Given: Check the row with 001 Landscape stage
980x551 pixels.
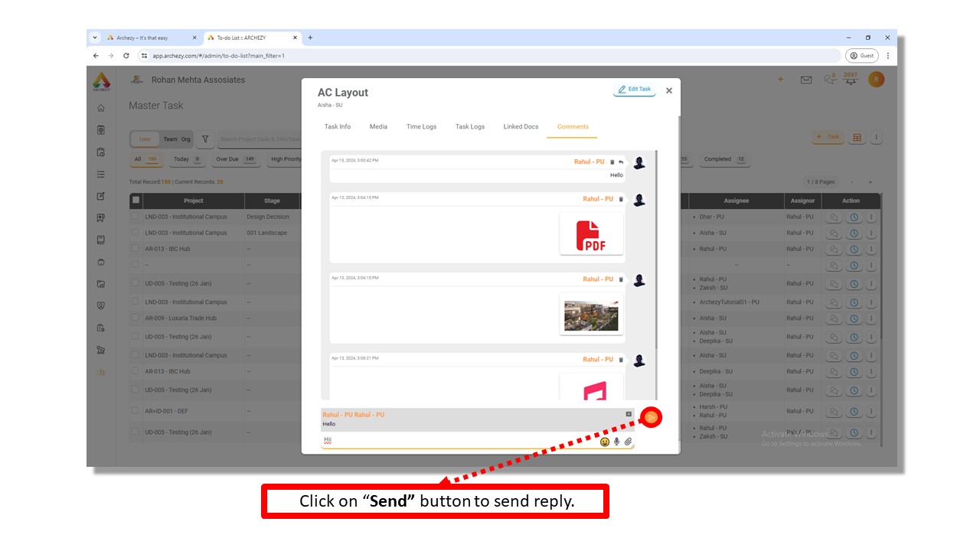Looking at the screenshot, I should pos(136,233).
